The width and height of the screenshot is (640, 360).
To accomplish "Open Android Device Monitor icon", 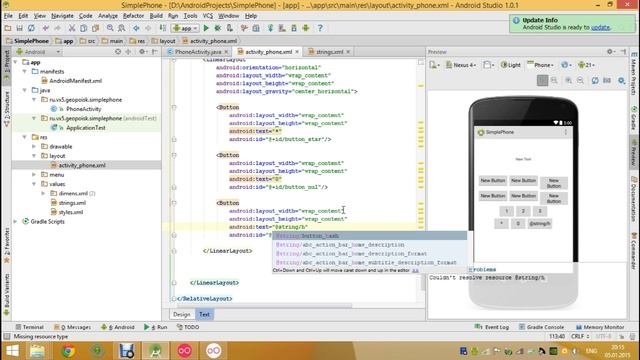I will click(x=306, y=28).
